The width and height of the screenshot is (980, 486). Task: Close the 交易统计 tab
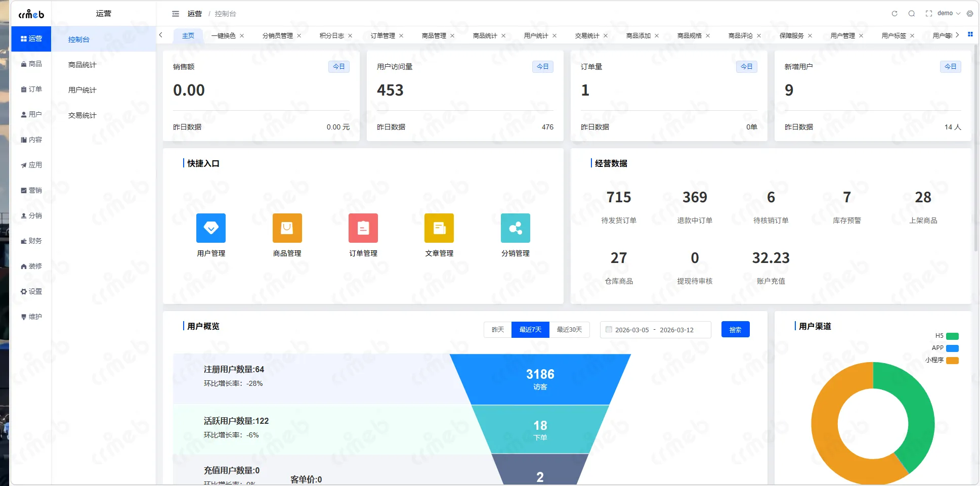tap(606, 35)
